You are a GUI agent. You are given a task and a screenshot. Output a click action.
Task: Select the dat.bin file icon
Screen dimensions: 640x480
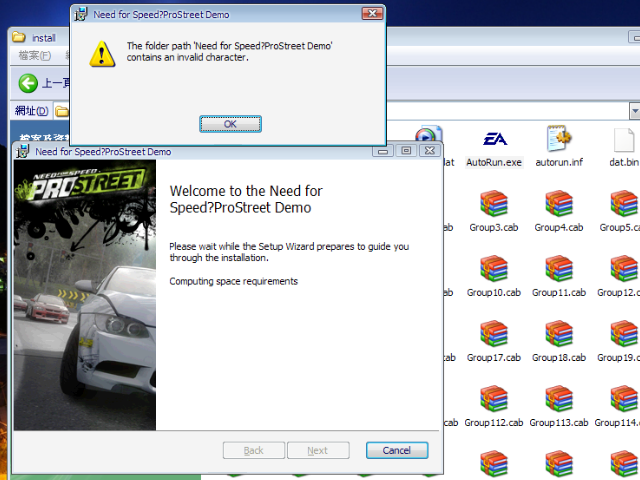coord(624,139)
